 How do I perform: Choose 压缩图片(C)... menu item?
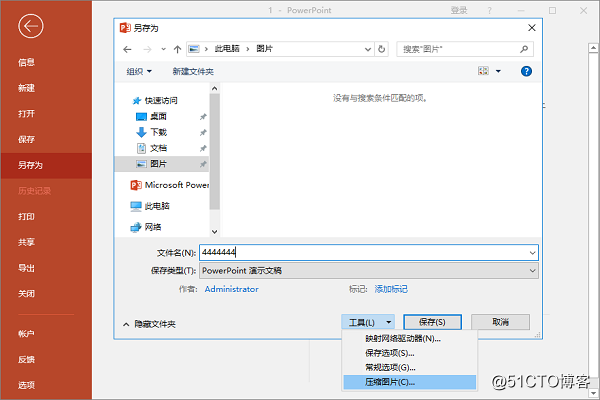[409, 382]
